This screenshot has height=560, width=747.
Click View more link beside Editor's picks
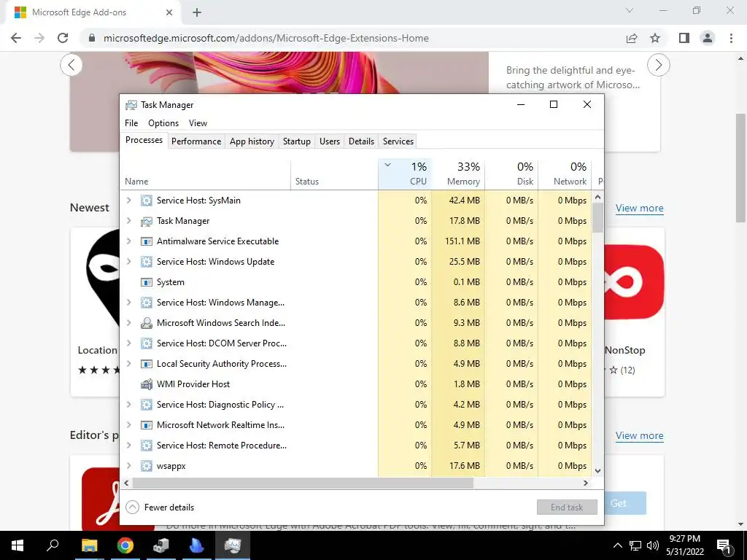639,436
